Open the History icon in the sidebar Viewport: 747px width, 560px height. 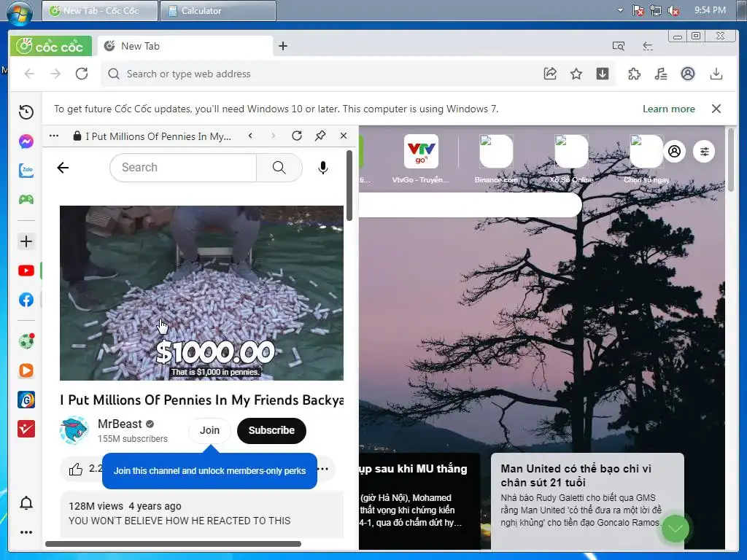coord(26,112)
